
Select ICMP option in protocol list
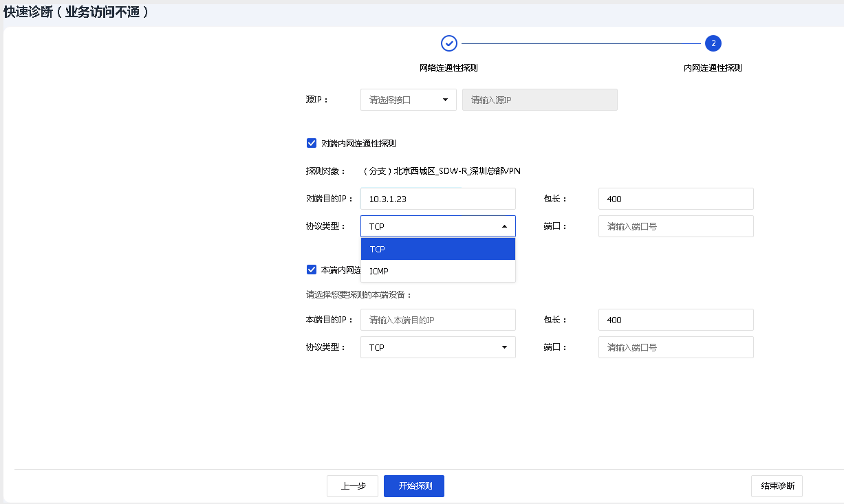pos(437,271)
